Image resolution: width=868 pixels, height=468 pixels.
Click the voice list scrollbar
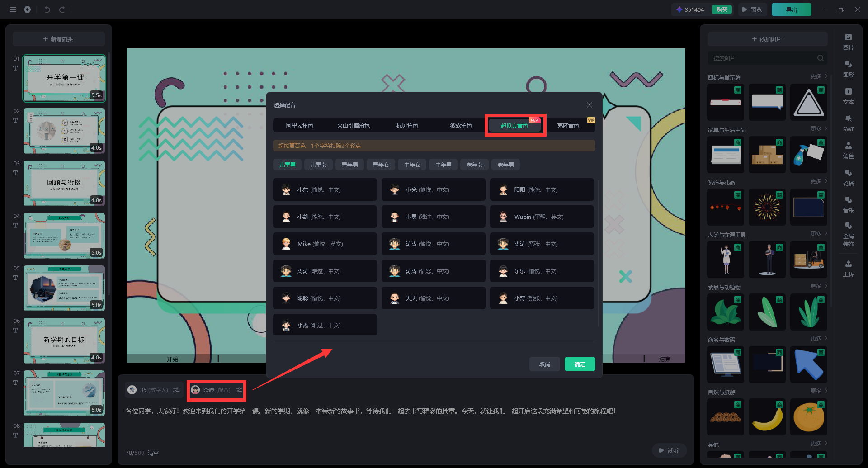tap(599, 253)
